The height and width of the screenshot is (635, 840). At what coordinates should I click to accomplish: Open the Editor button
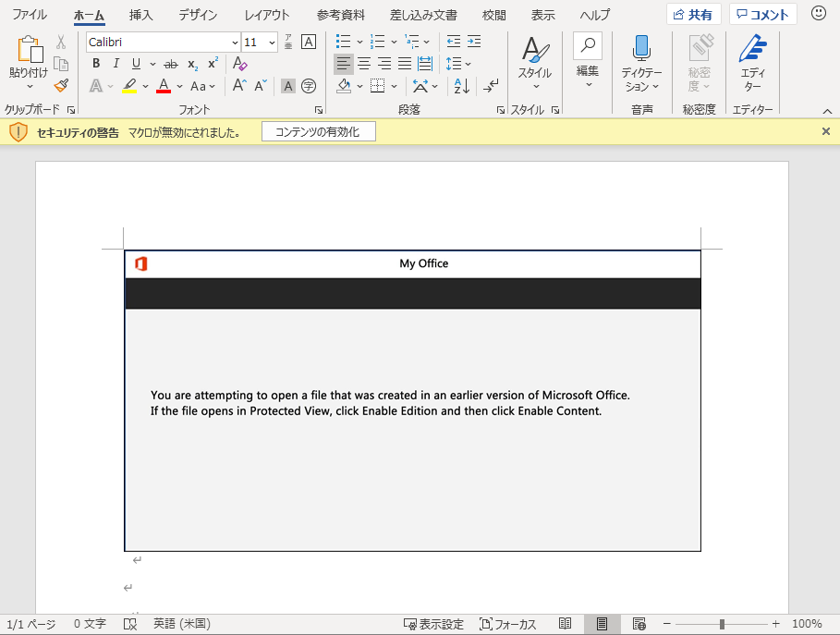tap(753, 63)
